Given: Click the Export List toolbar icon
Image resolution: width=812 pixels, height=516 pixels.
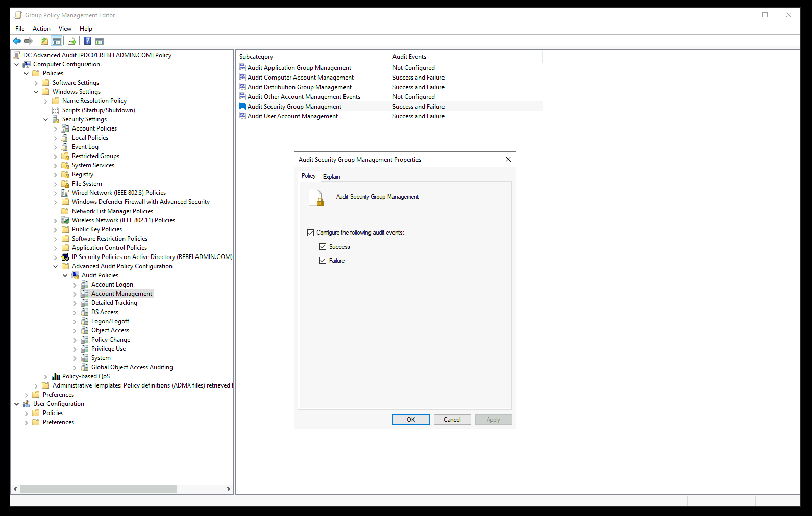Looking at the screenshot, I should pos(72,41).
